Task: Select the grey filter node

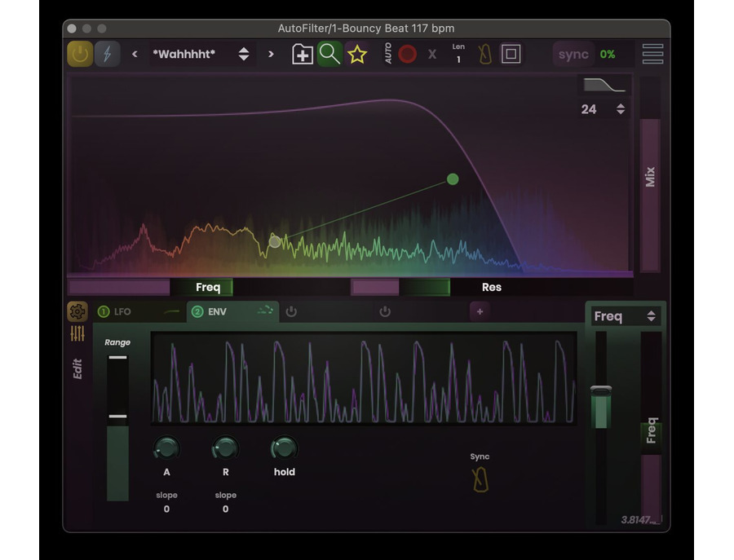Action: click(x=275, y=242)
